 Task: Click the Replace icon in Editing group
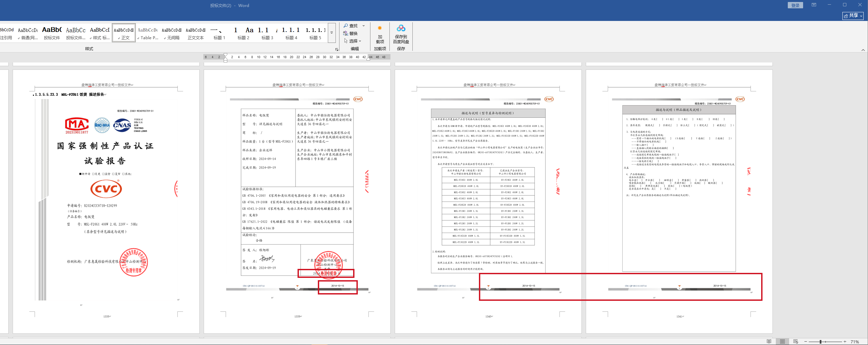point(346,33)
